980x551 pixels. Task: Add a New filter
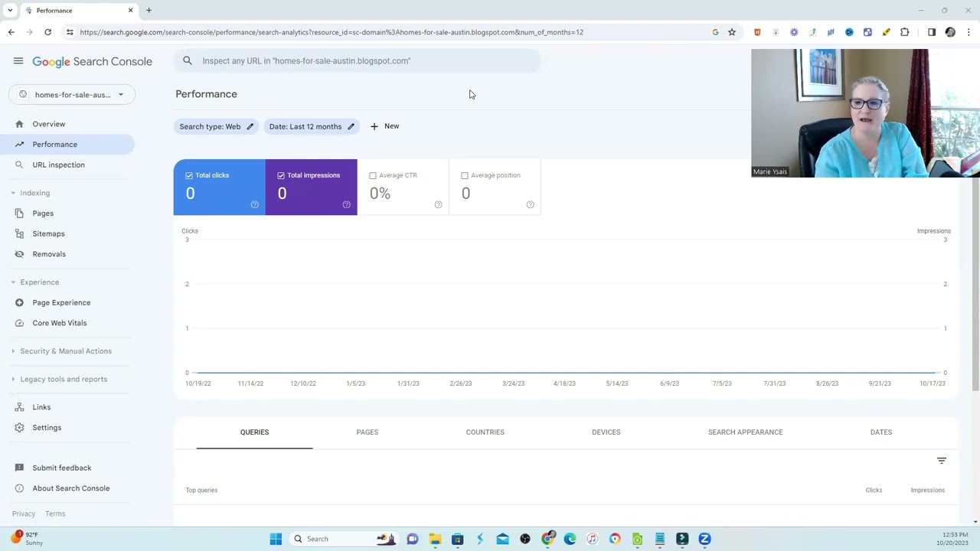[384, 126]
